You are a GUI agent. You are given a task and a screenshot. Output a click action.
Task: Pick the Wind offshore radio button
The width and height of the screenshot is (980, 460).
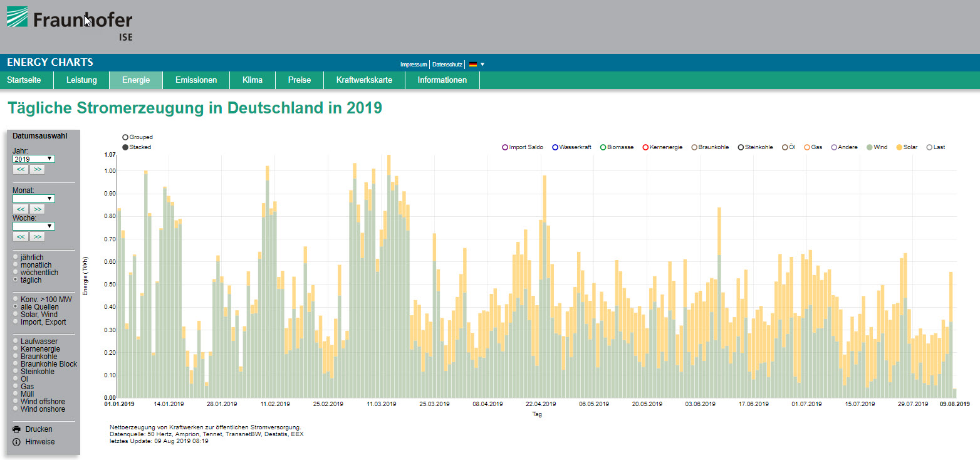16,402
